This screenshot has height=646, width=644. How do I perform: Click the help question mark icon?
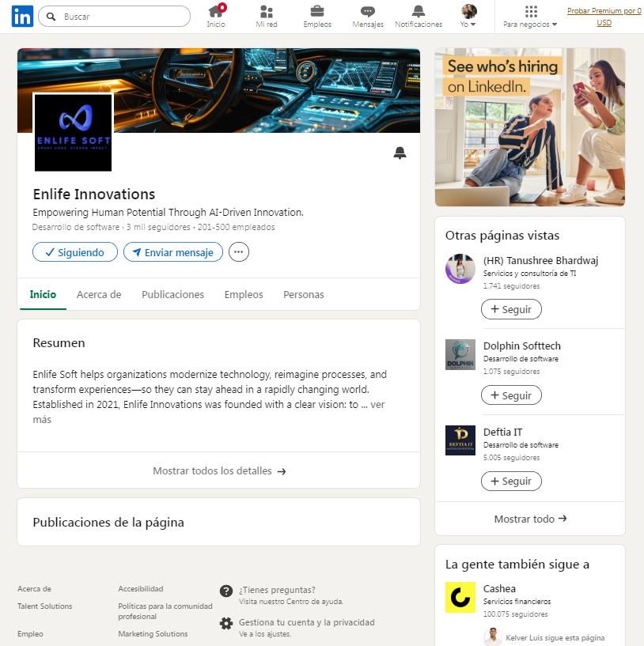coord(226,591)
